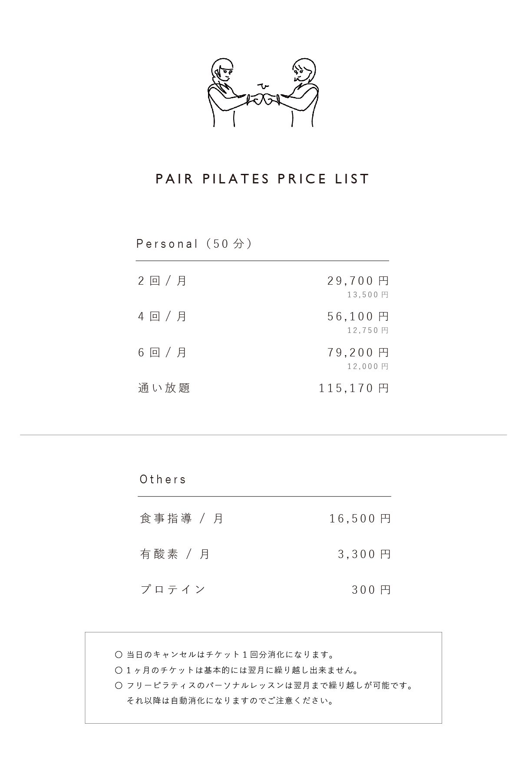Click the first circle bullet about 当日のキャンセル
532x758 pixels.
(119, 655)
